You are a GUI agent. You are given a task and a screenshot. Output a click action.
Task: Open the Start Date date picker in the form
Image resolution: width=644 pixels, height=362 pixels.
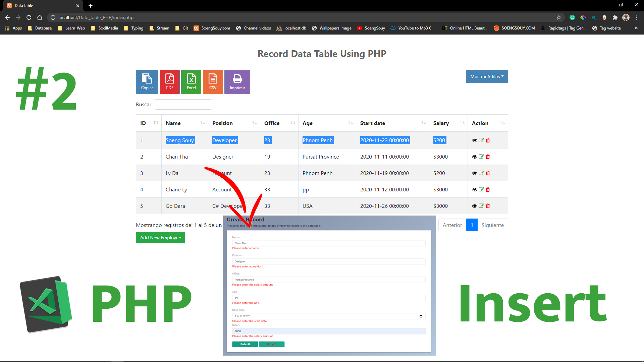(421, 316)
